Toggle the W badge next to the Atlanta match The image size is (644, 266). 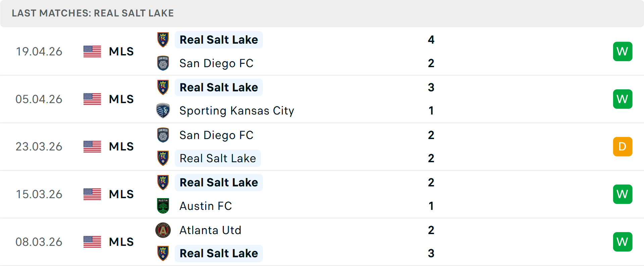623,242
